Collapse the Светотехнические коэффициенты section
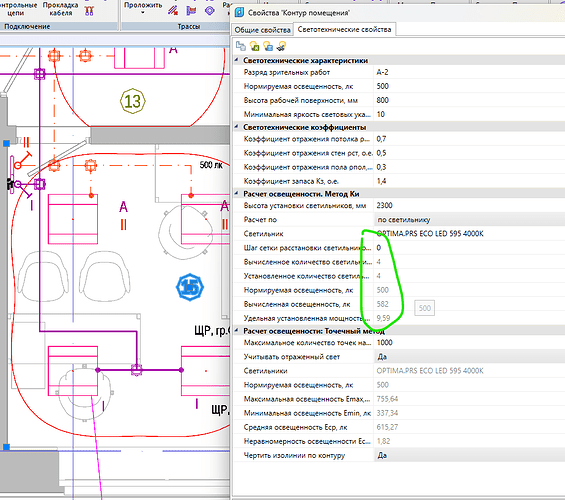565x500 pixels. pyautogui.click(x=237, y=127)
